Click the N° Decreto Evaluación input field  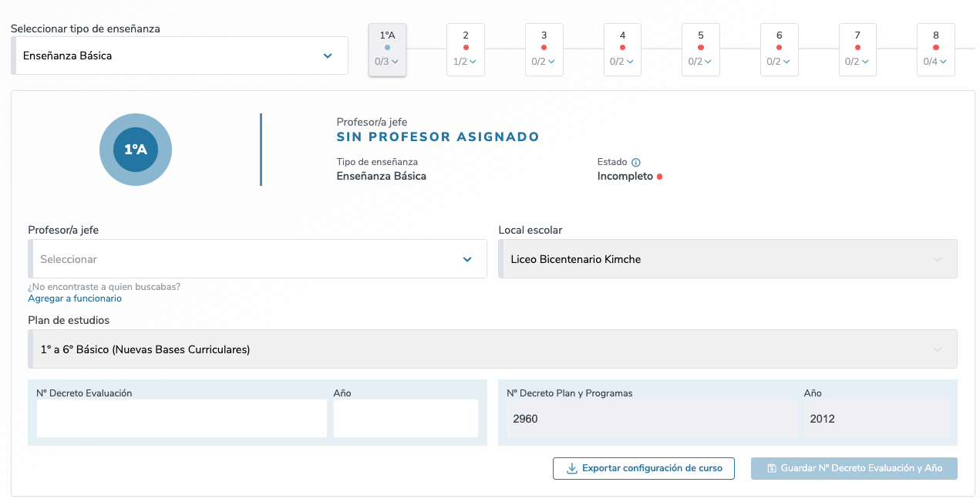pos(182,418)
